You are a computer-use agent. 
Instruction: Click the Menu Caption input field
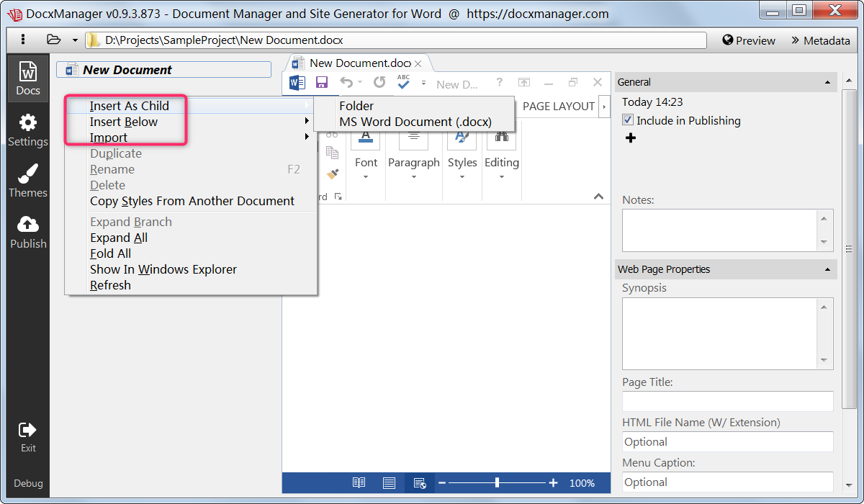(727, 482)
